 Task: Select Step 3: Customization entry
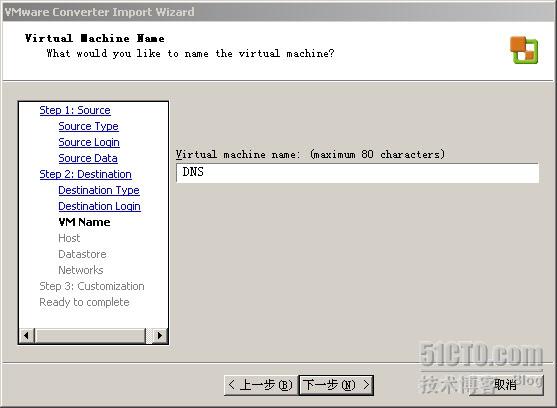click(92, 286)
